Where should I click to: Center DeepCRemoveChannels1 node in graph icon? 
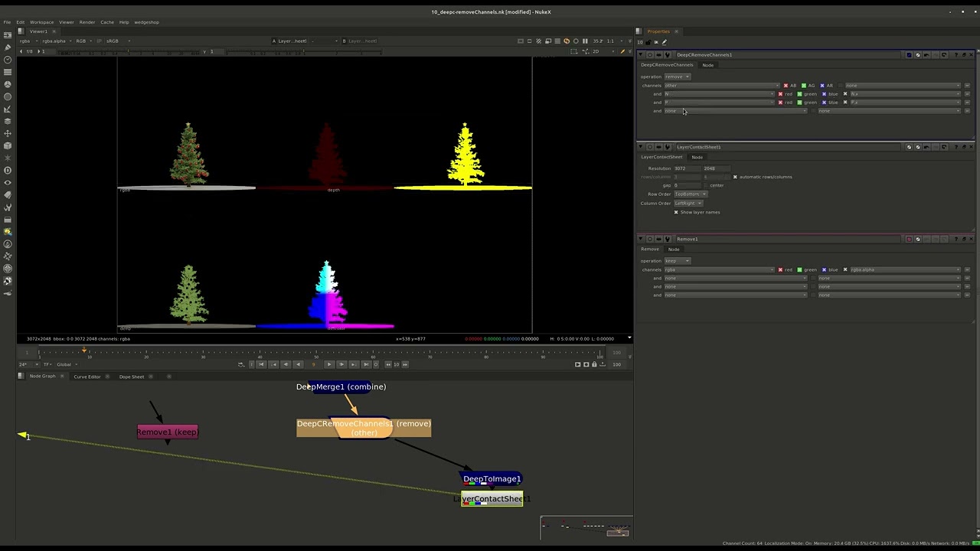pos(650,55)
